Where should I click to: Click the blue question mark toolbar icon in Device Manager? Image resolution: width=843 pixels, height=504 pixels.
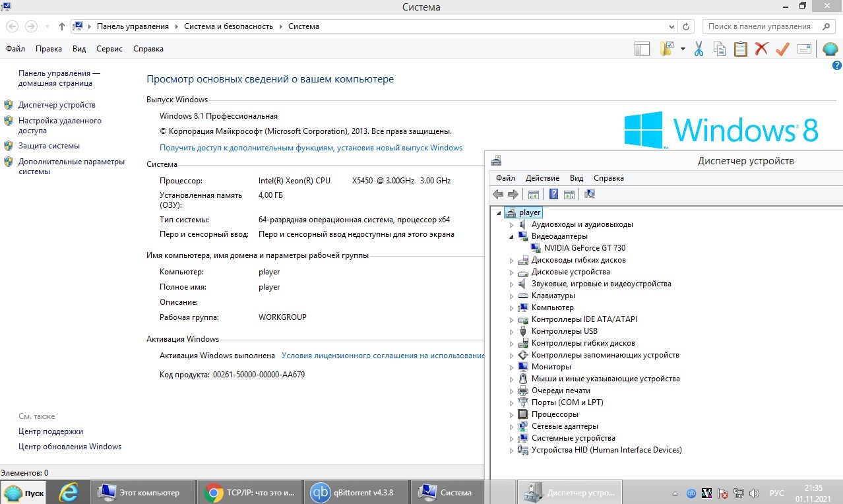(553, 194)
